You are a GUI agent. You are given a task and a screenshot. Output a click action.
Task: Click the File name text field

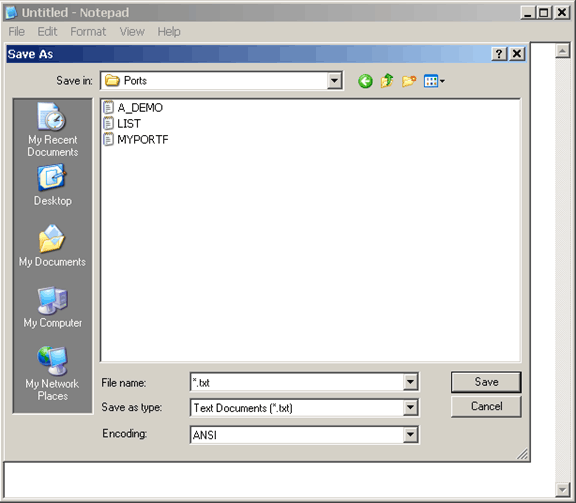click(297, 382)
